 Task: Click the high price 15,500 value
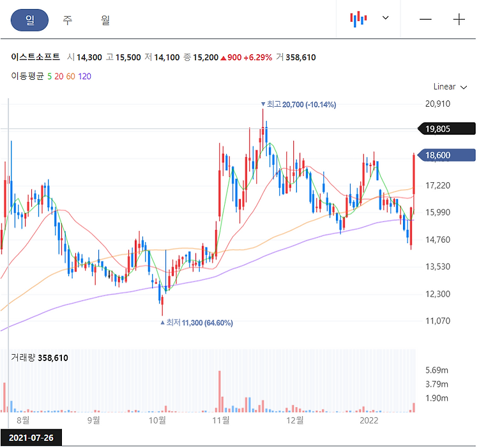[x=128, y=58]
